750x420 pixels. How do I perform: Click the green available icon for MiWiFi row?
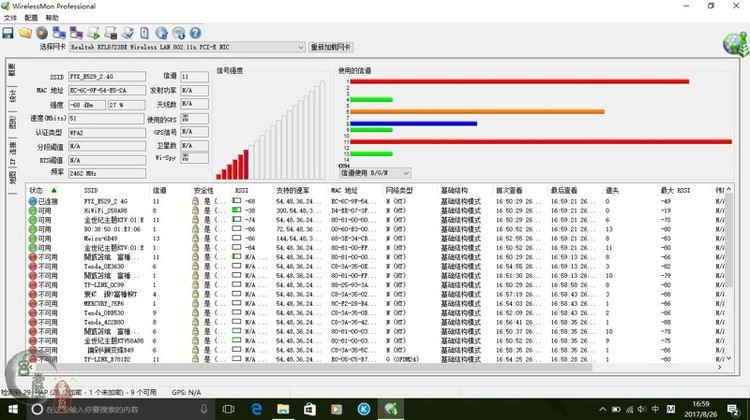(x=33, y=210)
